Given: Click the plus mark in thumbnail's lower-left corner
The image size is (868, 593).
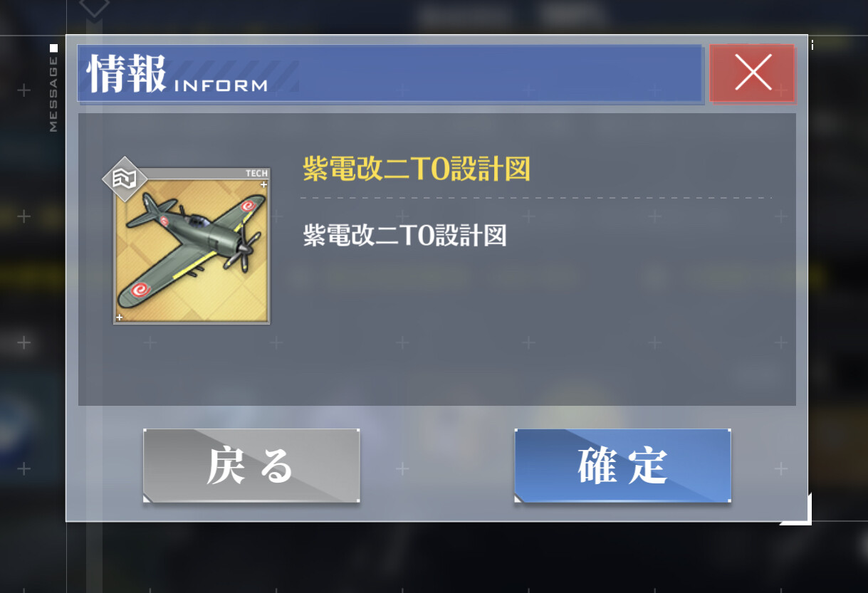Looking at the screenshot, I should pyautogui.click(x=120, y=318).
